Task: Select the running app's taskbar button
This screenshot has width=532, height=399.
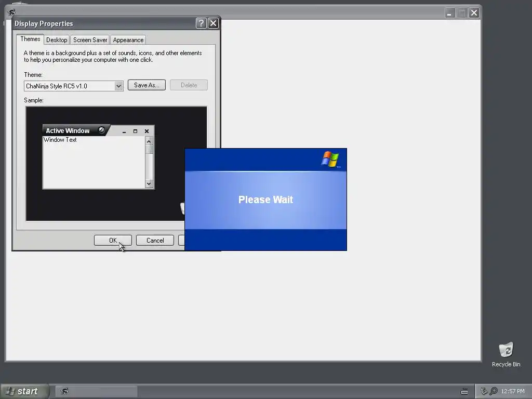Action: pos(97,391)
